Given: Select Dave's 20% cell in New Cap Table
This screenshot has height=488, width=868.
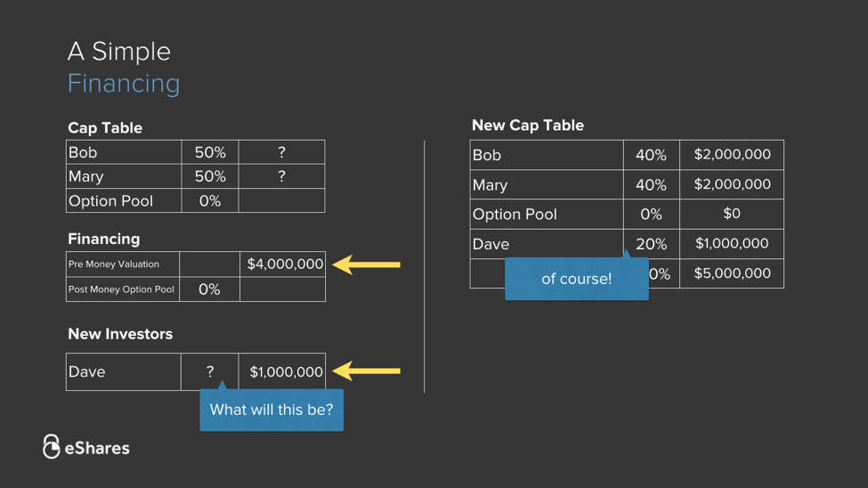Looking at the screenshot, I should [651, 245].
